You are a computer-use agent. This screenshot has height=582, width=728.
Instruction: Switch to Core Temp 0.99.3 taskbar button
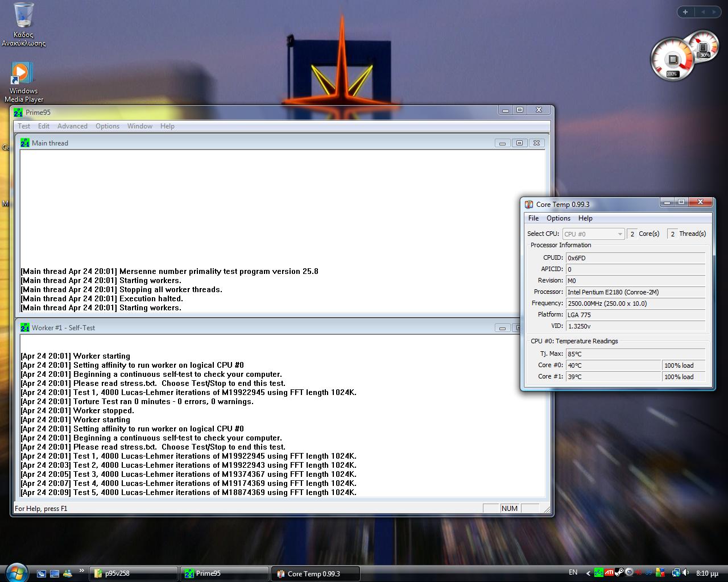click(316, 573)
